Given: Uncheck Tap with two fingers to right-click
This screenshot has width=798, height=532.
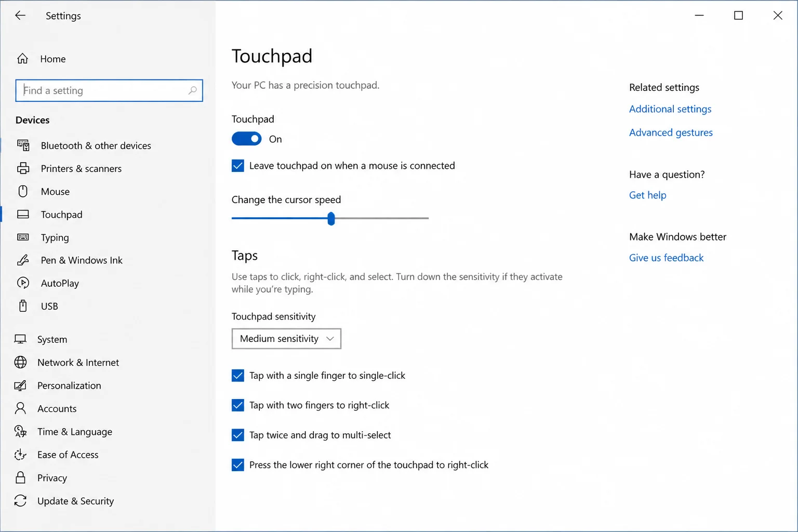Looking at the screenshot, I should point(237,405).
